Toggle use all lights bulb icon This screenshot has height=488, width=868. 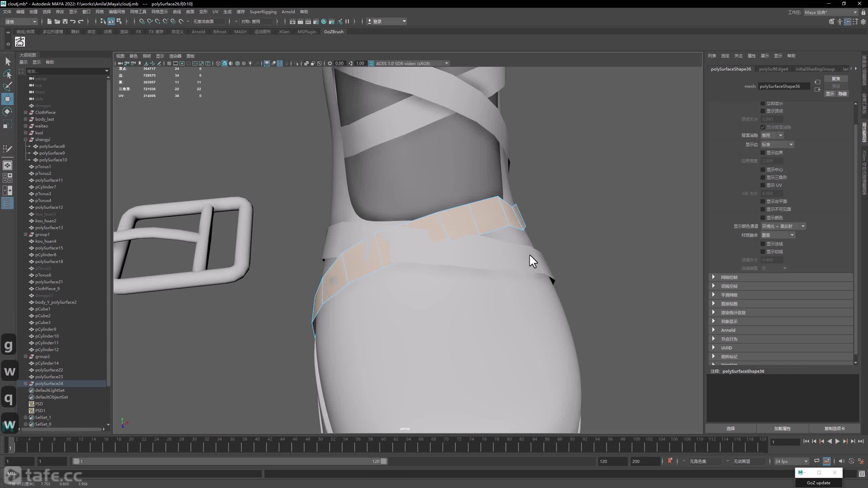click(250, 63)
